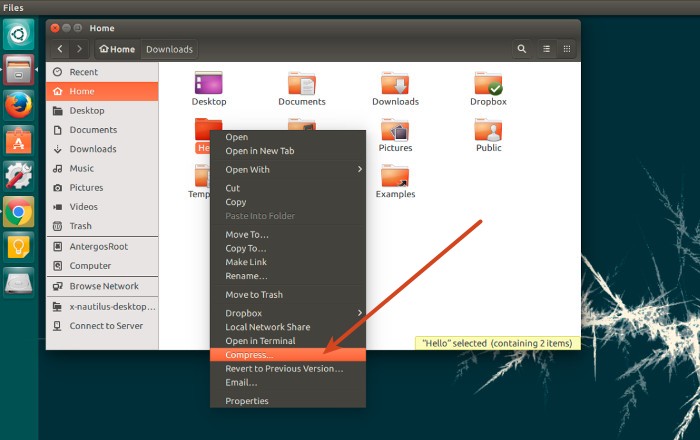700x440 pixels.
Task: Open the Pictures folder icon in main pane
Action: click(x=395, y=130)
